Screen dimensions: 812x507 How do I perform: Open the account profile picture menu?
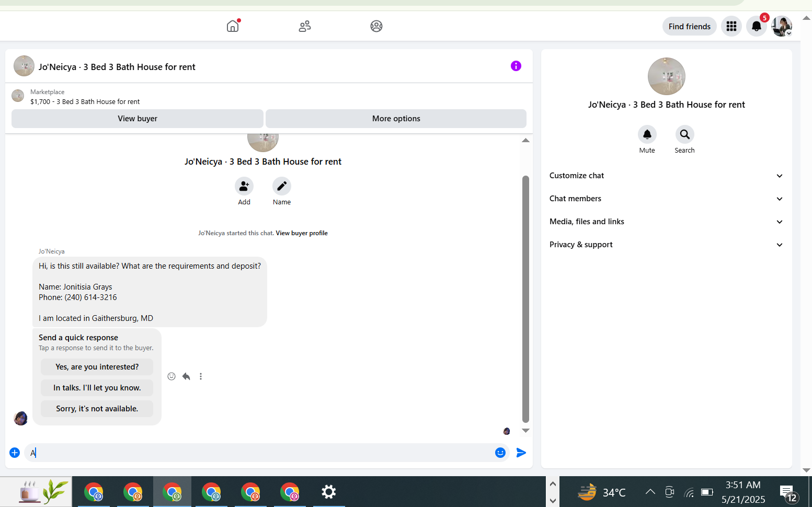[x=782, y=26]
